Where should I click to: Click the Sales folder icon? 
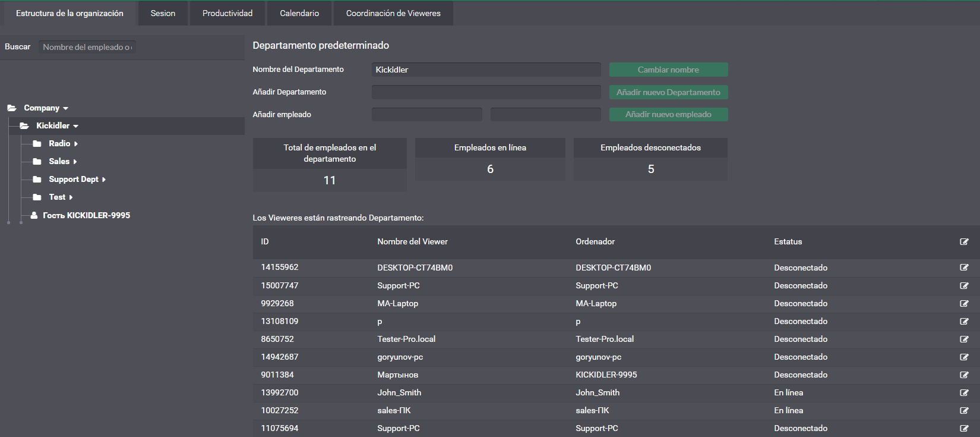(x=37, y=161)
